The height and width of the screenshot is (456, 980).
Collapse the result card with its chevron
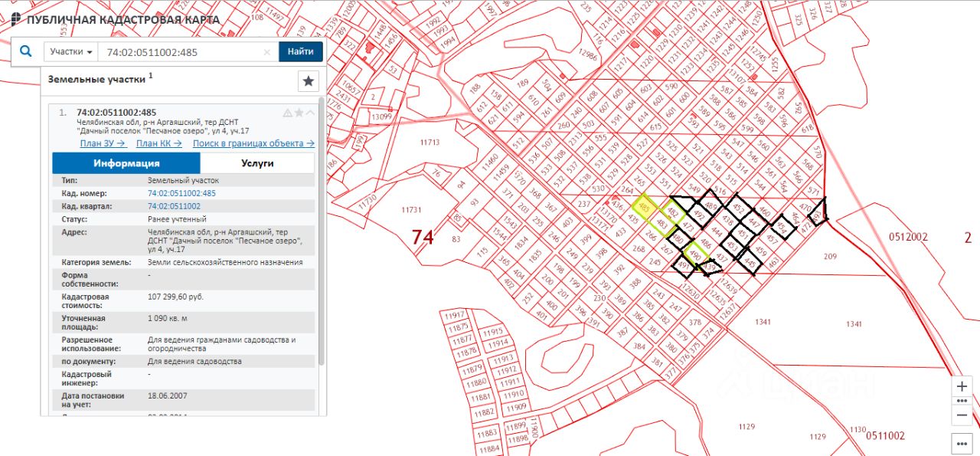[x=310, y=113]
